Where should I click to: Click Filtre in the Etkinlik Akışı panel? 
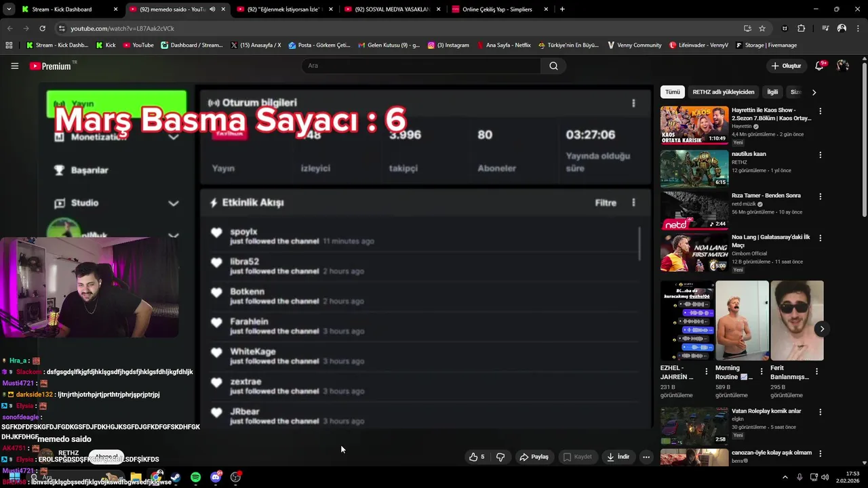click(606, 203)
